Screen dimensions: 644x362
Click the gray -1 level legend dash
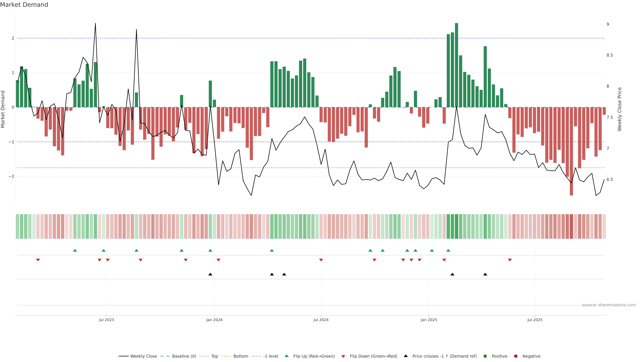coord(256,356)
